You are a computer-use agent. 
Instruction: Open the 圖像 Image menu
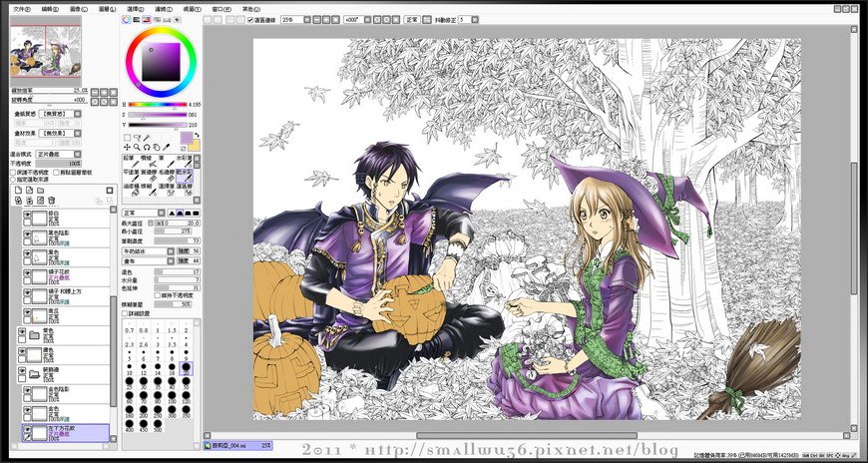[x=79, y=9]
